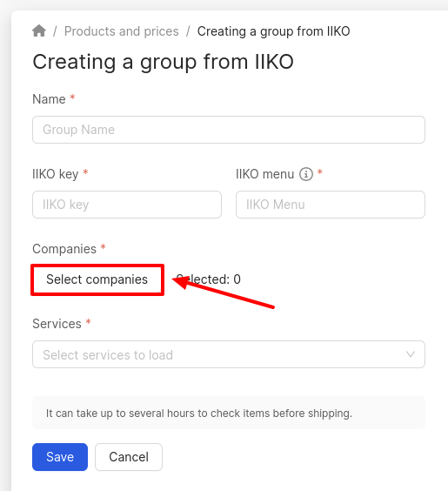Select the IIKO key label
This screenshot has width=448, height=491.
(x=56, y=174)
